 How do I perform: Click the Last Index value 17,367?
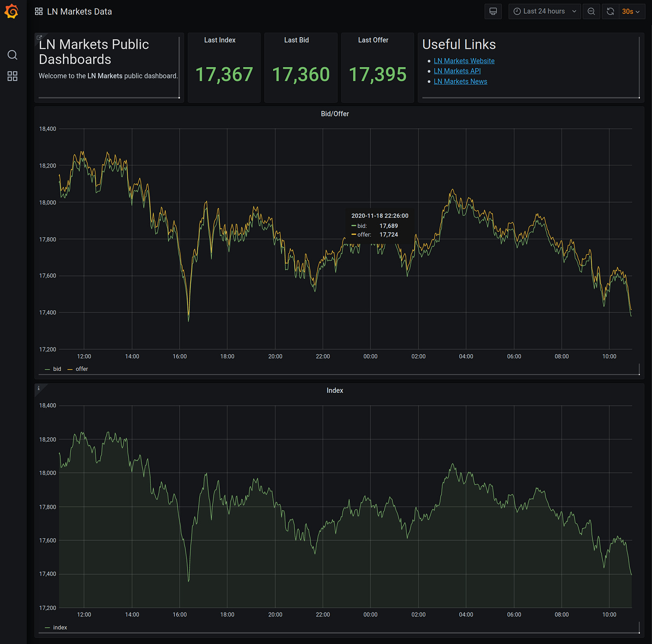tap(224, 74)
